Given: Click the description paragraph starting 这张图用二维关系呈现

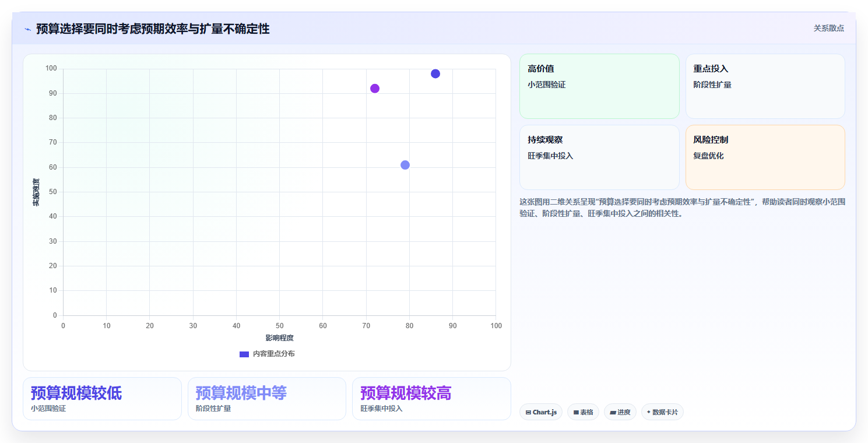Looking at the screenshot, I should 682,208.
